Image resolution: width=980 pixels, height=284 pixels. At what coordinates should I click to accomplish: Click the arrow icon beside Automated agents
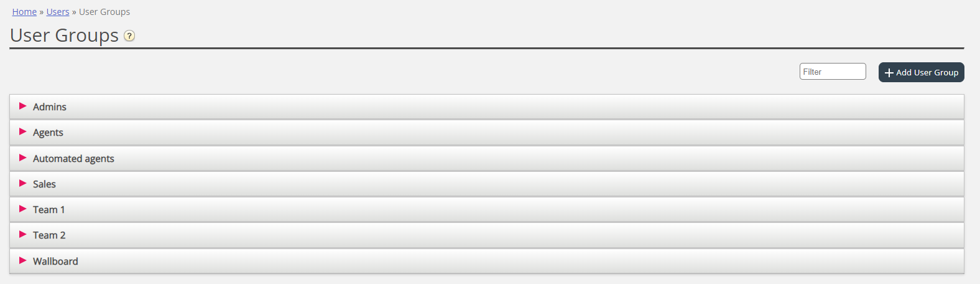23,158
